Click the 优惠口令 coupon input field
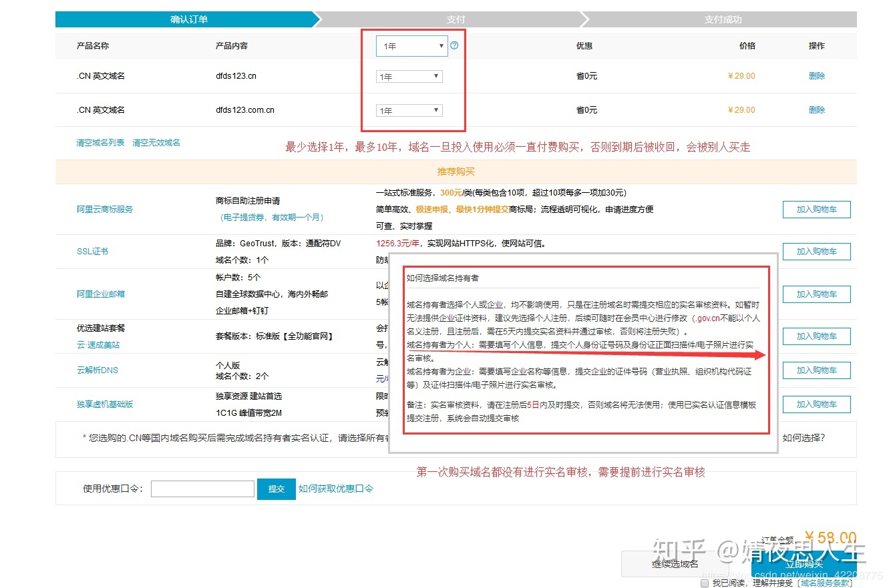889x588 pixels. coord(202,488)
